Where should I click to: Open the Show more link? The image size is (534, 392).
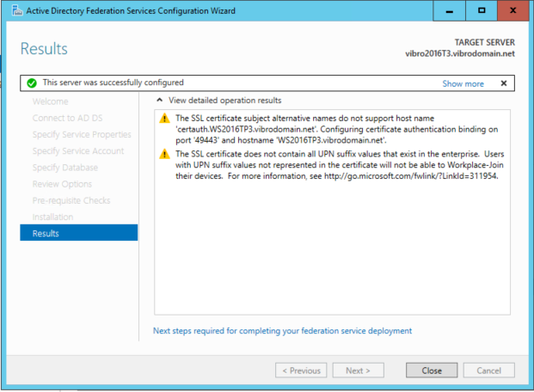(x=463, y=83)
